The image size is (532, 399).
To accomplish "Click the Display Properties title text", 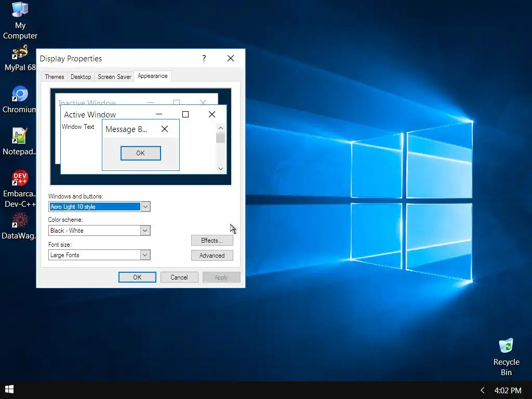I will 71,58.
